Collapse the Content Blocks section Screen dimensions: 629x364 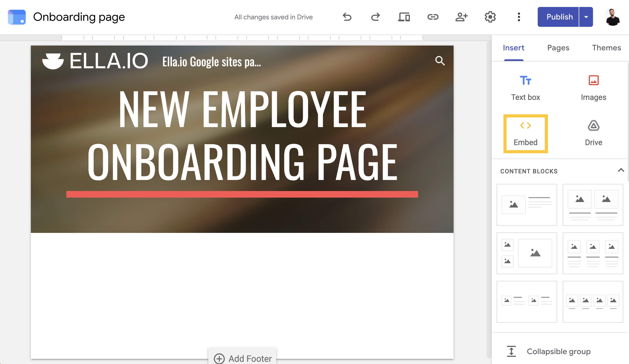point(621,171)
